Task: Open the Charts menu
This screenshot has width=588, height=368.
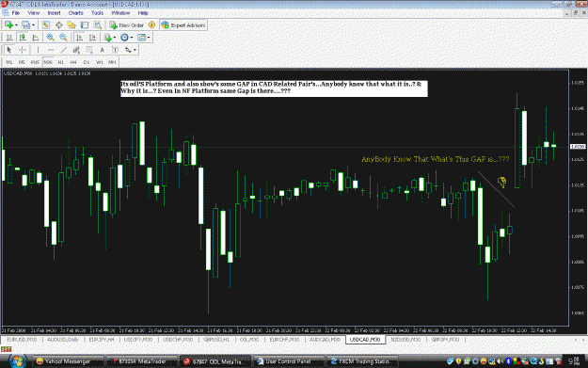Action: point(76,13)
